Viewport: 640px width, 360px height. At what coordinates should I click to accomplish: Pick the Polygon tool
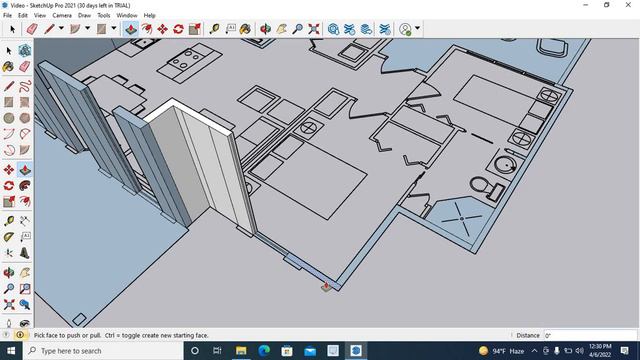24,118
